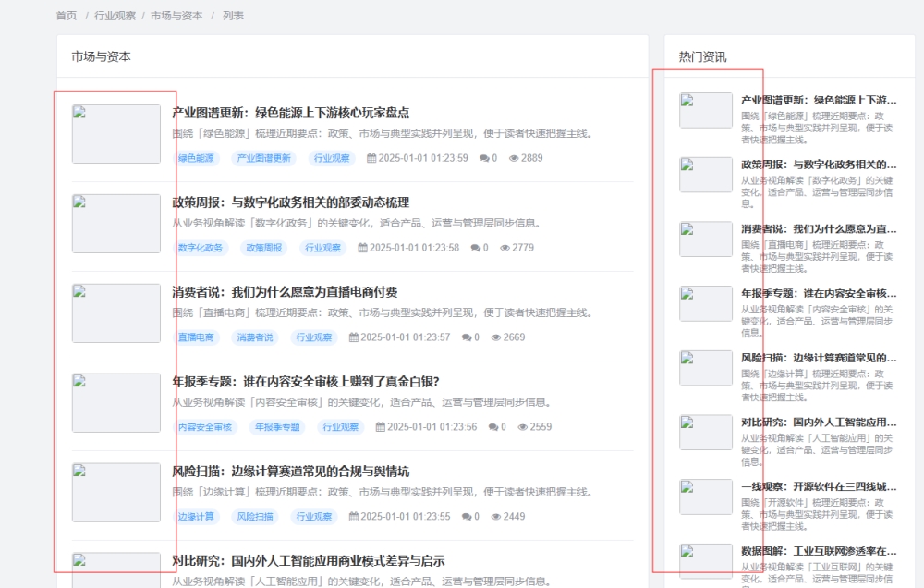Click hot news thumbnail for 消费者说

pos(706,239)
